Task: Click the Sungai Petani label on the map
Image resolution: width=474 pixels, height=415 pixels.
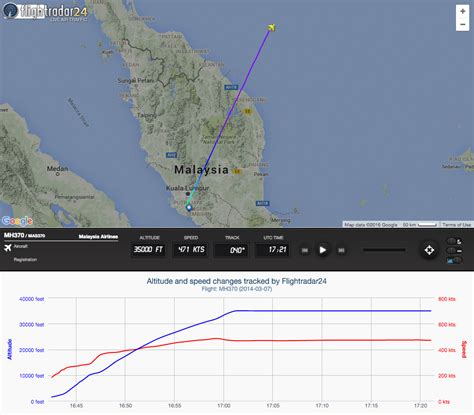Action: coord(136,80)
